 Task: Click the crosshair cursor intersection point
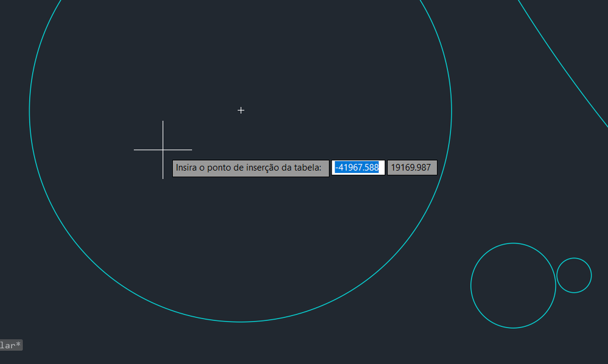[163, 150]
